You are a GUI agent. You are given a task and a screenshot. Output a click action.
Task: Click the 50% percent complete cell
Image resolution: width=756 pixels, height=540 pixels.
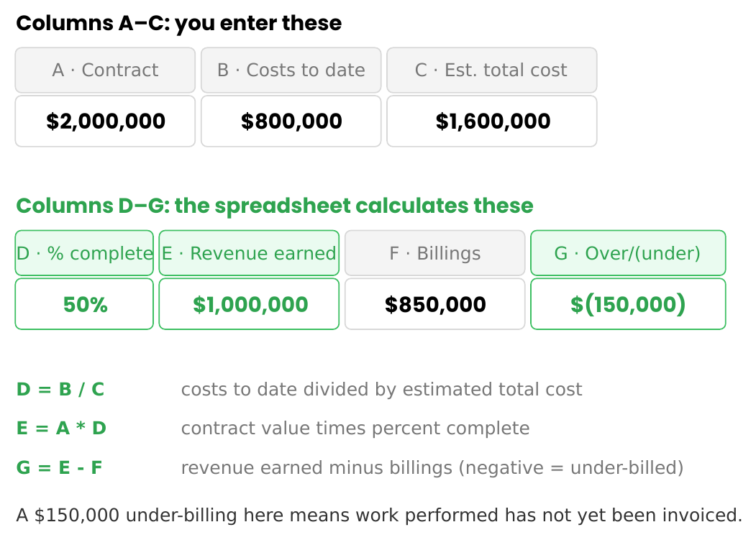pyautogui.click(x=84, y=304)
